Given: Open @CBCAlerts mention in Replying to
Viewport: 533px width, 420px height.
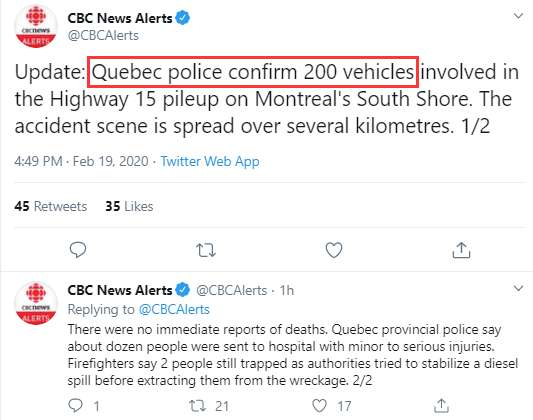Looking at the screenshot, I should [x=174, y=309].
